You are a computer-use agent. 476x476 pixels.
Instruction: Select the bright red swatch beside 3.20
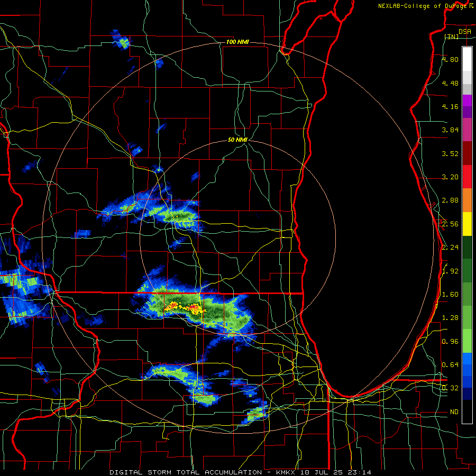(x=467, y=177)
